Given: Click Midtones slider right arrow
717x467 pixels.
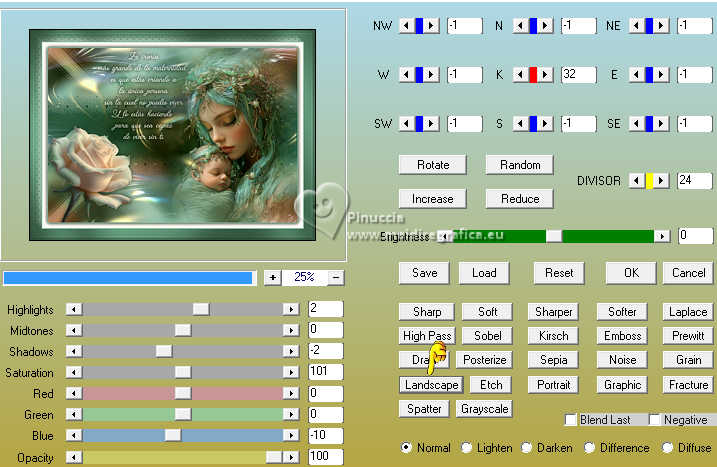Looking at the screenshot, I should (x=291, y=330).
